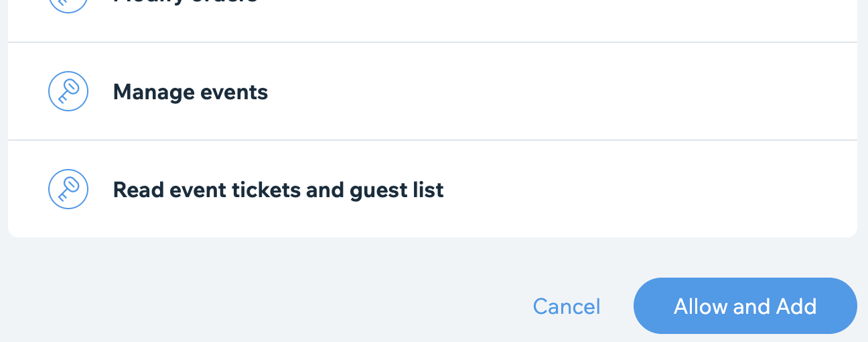
Task: Select the Manage events permission label
Action: 190,92
